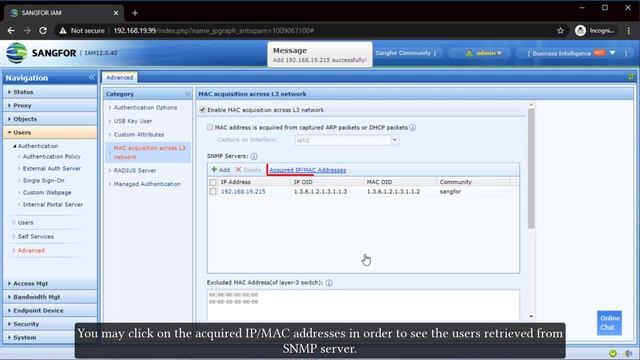Open Acquired IP/MAC Addresses link

pos(307,170)
